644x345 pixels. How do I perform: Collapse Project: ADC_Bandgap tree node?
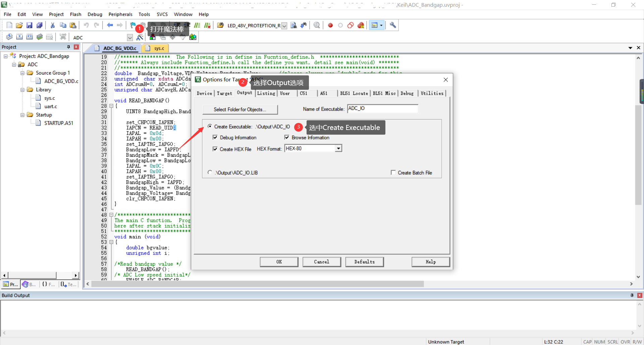pos(6,56)
